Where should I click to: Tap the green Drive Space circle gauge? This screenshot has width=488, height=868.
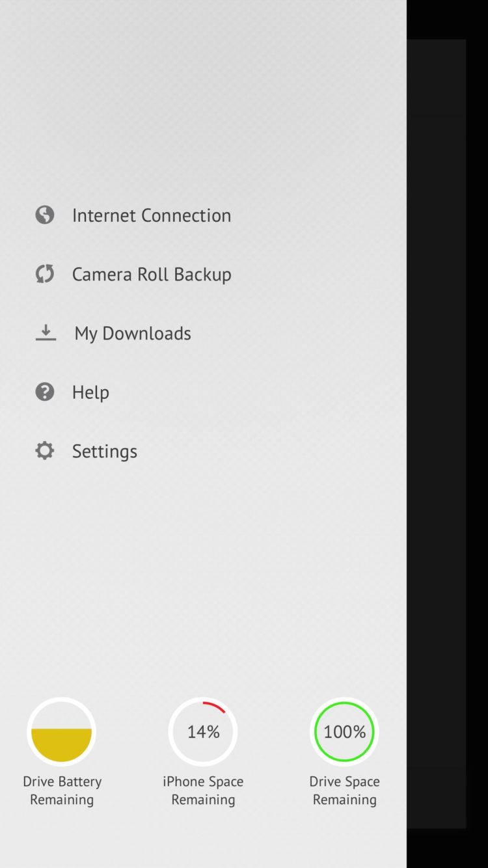[x=345, y=732]
